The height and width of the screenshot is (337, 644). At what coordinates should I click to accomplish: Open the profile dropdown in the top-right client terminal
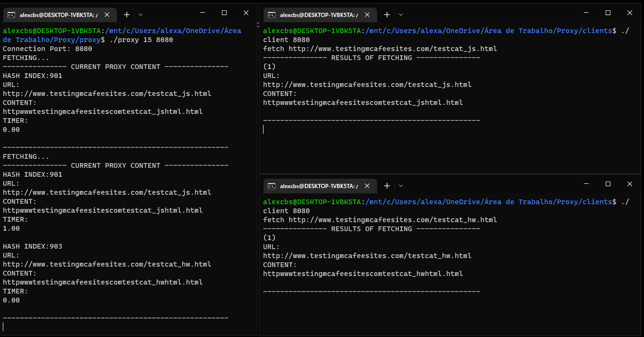401,15
